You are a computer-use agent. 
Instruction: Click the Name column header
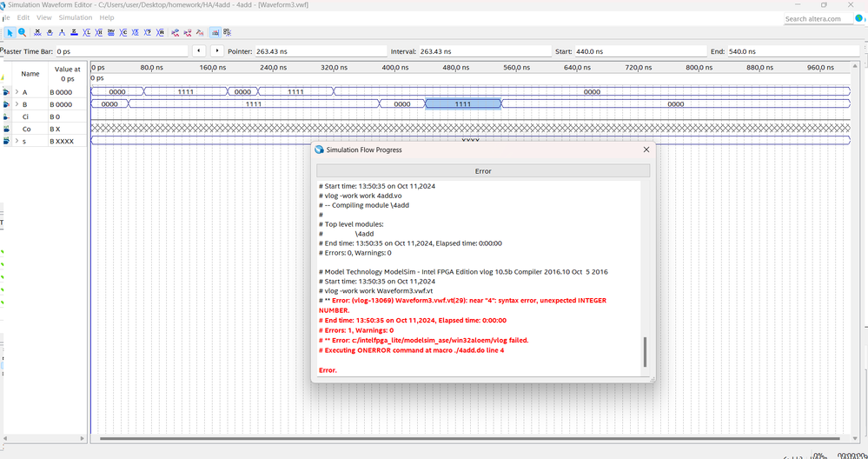[x=30, y=74]
